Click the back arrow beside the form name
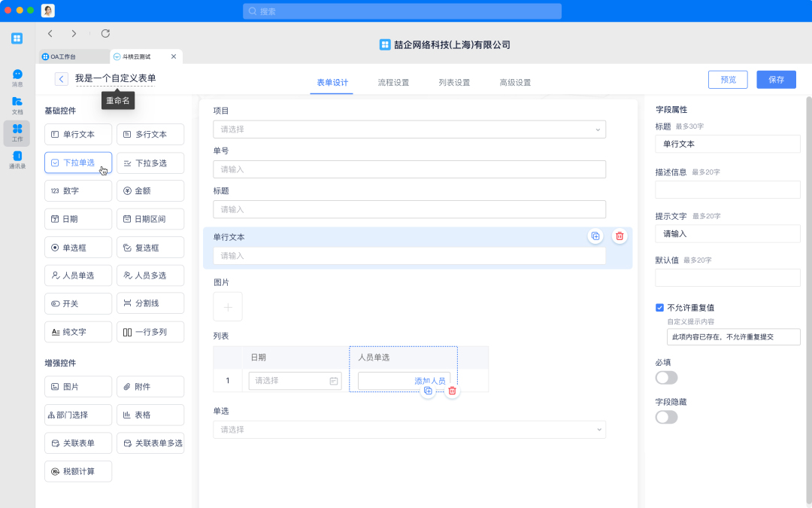Viewport: 812px width, 508px height. (x=62, y=79)
